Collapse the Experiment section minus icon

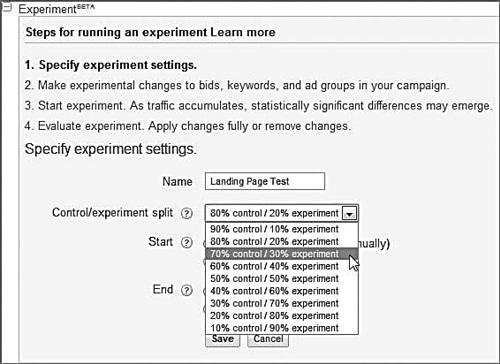pyautogui.click(x=7, y=8)
